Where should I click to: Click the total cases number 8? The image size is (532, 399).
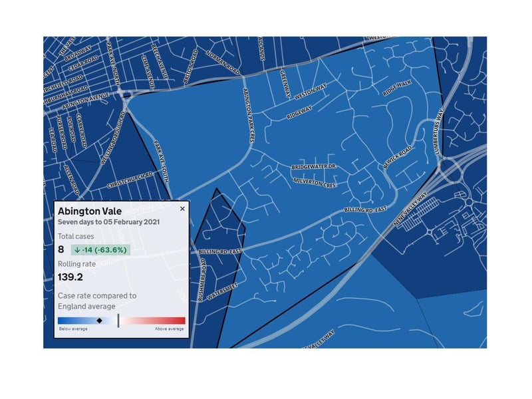pos(61,250)
